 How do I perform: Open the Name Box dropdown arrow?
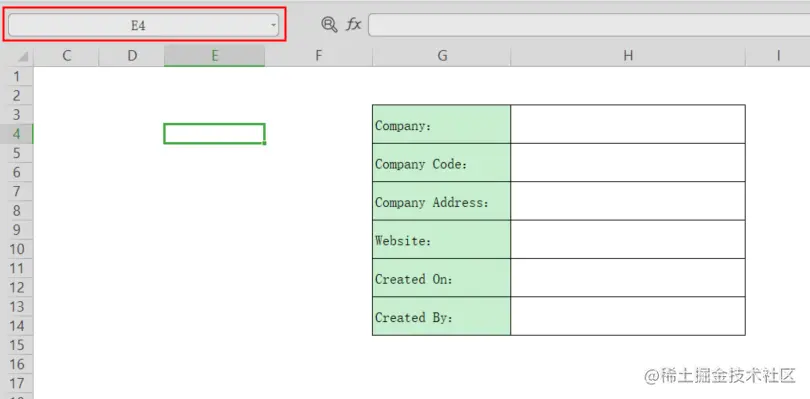pyautogui.click(x=274, y=25)
